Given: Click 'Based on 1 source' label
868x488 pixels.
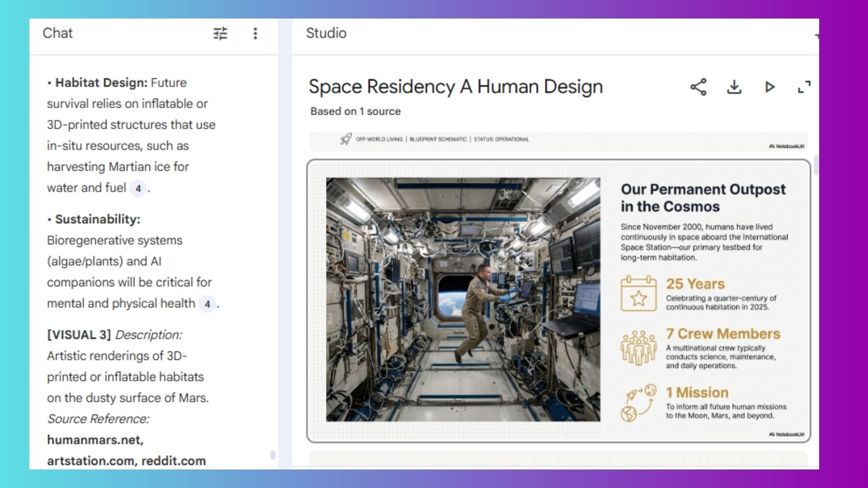Looking at the screenshot, I should tap(355, 111).
